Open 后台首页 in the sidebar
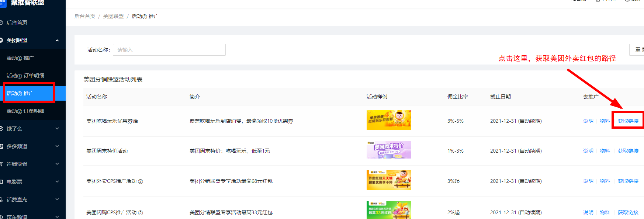Image resolution: width=644 pixels, height=219 pixels. (17, 22)
